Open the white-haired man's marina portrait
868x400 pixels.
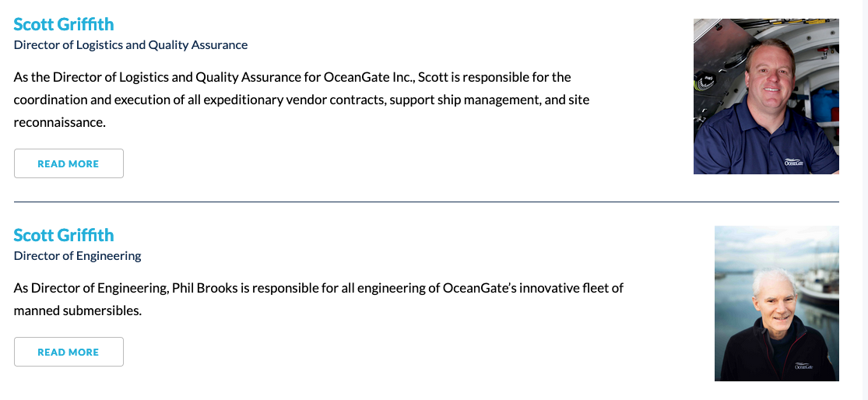[776, 304]
